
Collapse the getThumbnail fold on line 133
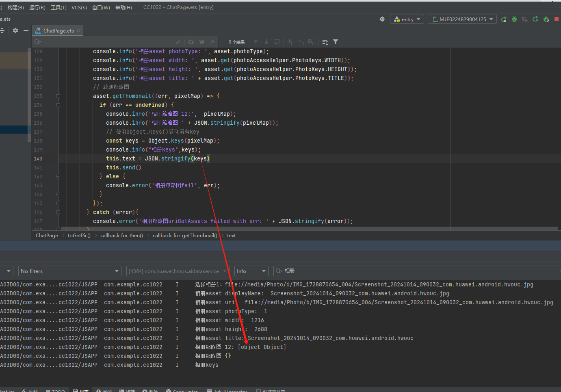pos(58,96)
